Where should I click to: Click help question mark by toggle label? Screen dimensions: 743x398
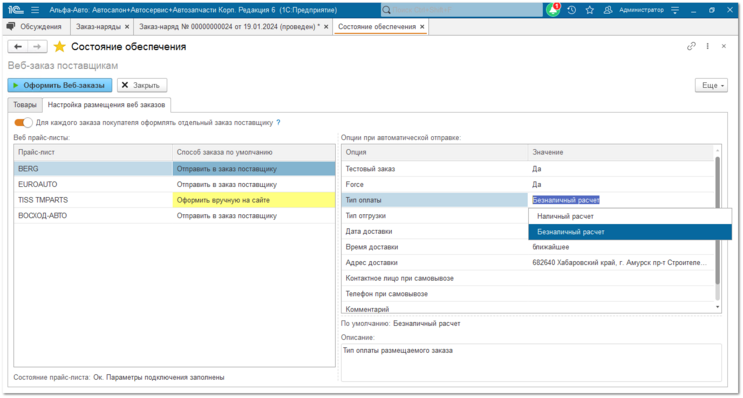tap(278, 123)
